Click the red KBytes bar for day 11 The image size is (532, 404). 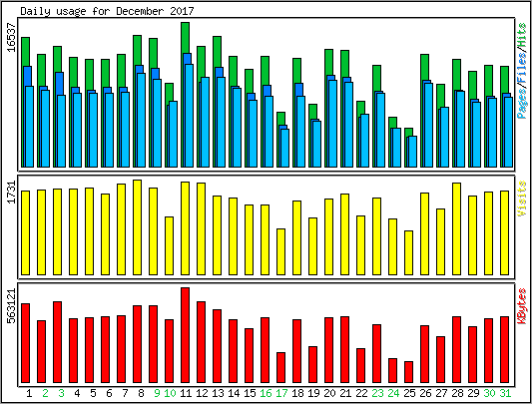(x=186, y=335)
